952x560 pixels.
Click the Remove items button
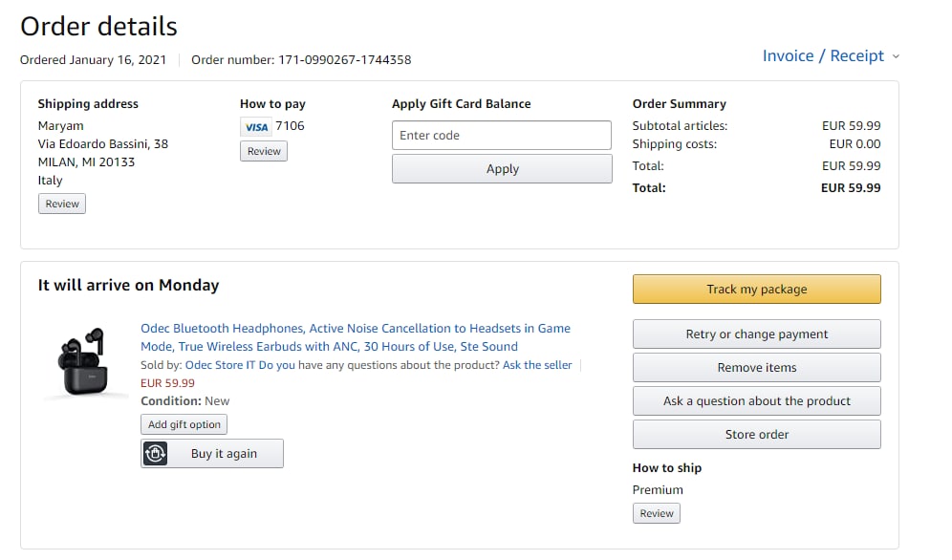(x=756, y=368)
